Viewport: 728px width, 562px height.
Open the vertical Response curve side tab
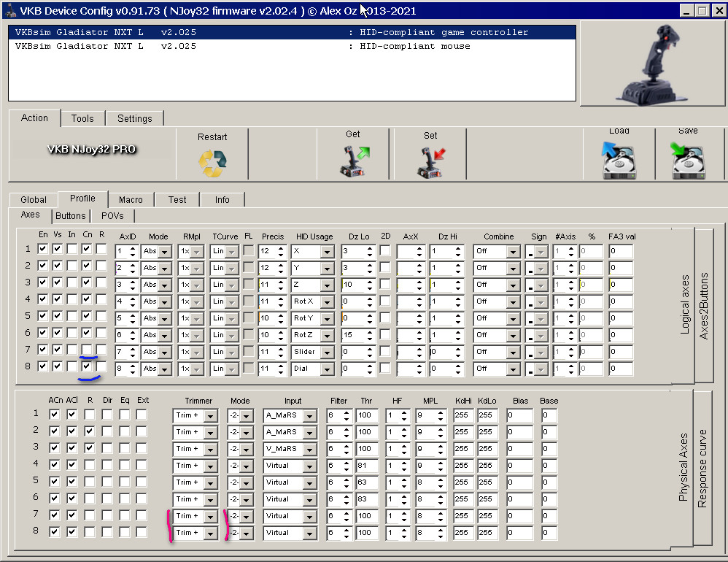tap(702, 467)
